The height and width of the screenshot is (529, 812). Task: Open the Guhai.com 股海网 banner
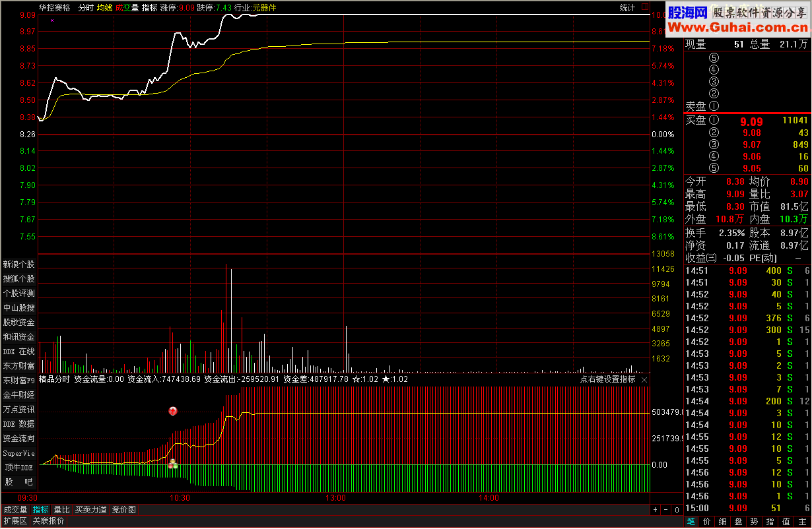coord(739,19)
